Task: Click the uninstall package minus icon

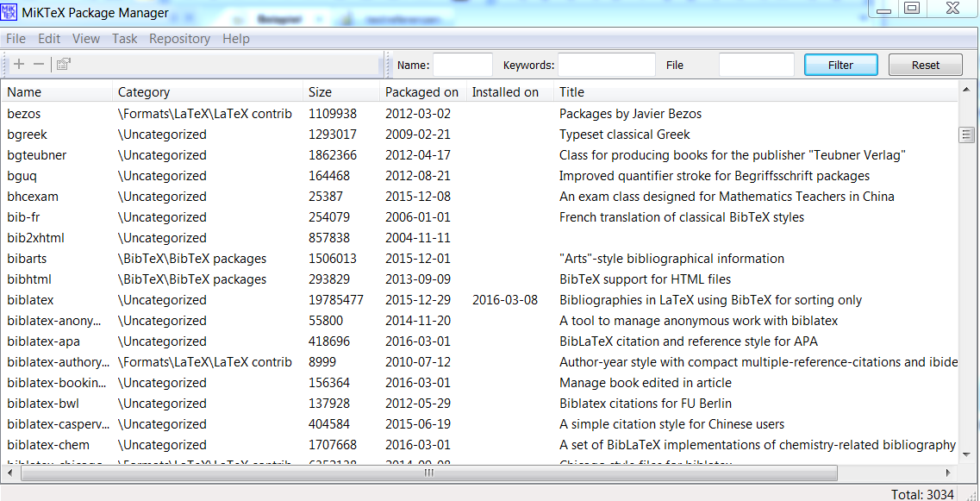Action: (x=39, y=64)
